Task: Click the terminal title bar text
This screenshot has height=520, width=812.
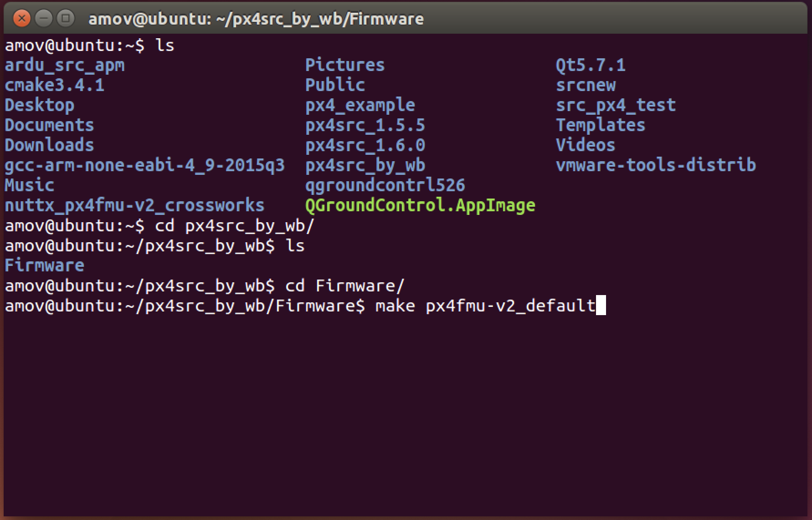Action: click(256, 19)
